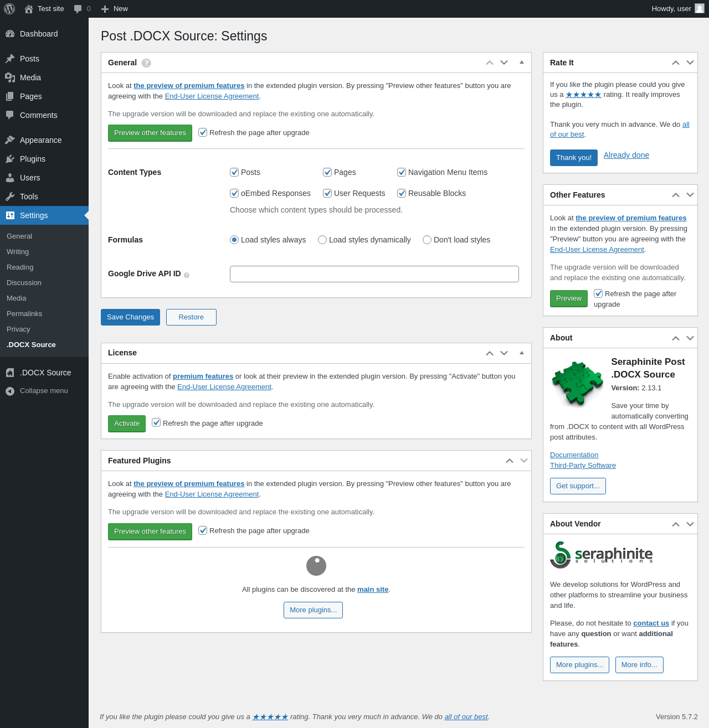Screen dimensions: 709x728
Task: Click Save Changes button
Action: click(x=130, y=317)
